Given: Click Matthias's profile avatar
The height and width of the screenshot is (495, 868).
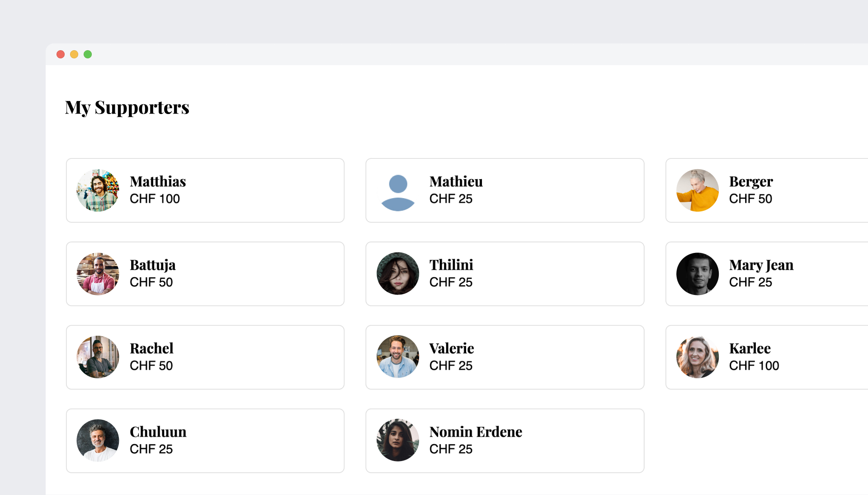Looking at the screenshot, I should point(98,190).
